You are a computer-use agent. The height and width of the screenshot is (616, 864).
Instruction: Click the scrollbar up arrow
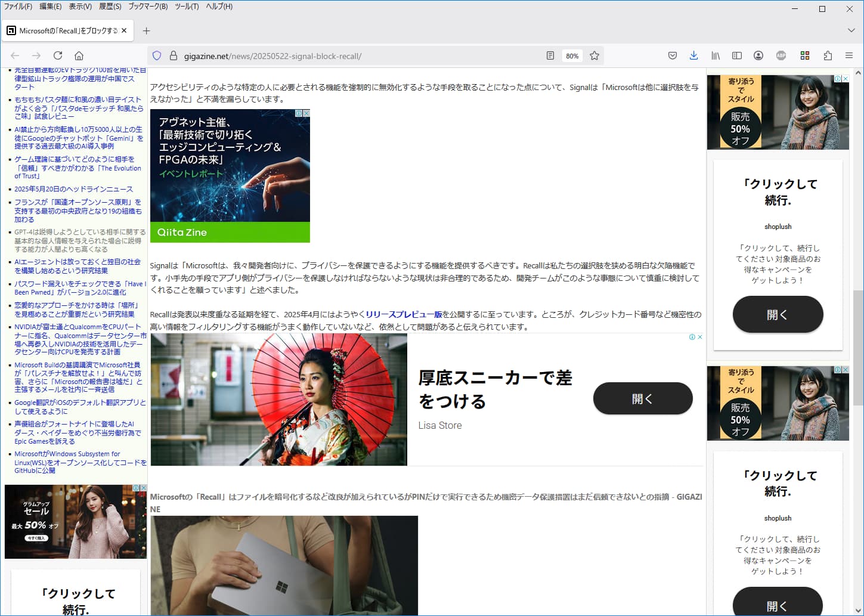[x=858, y=73]
